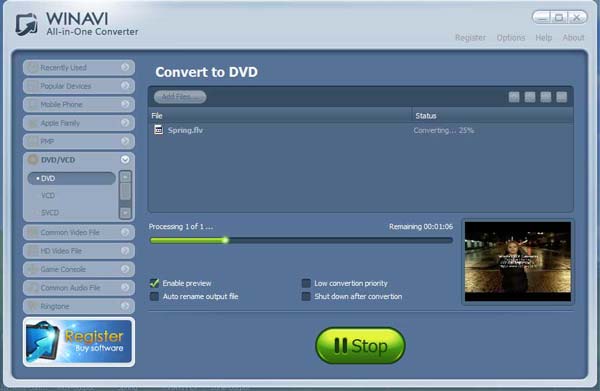Tick the Low convertion priority option
The image size is (600, 391).
306,283
